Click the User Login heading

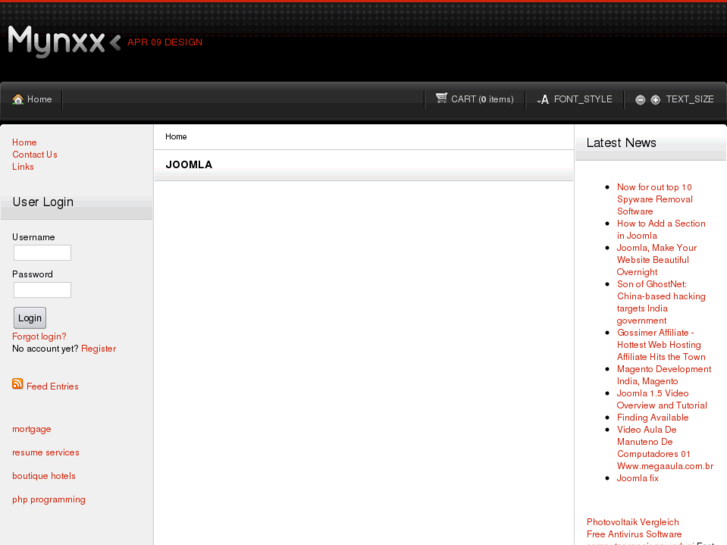[x=43, y=202]
